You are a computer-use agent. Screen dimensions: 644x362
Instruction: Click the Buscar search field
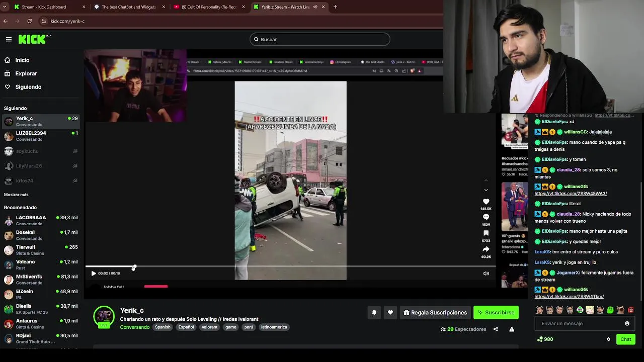tap(320, 39)
